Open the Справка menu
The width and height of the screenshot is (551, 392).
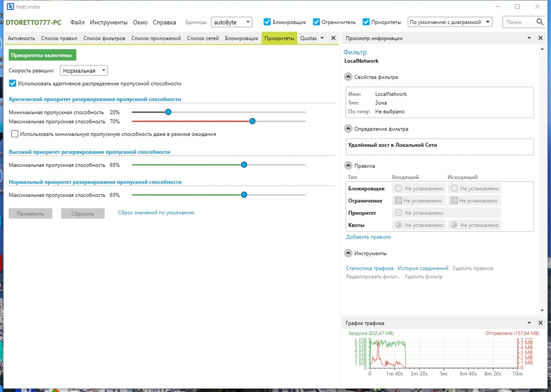[164, 22]
